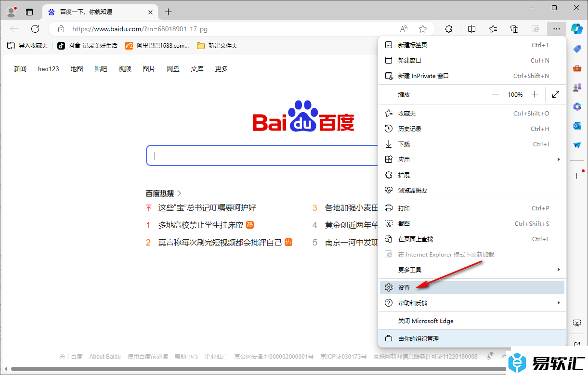
Task: Click the split screen toolbar icon
Action: pyautogui.click(x=471, y=29)
